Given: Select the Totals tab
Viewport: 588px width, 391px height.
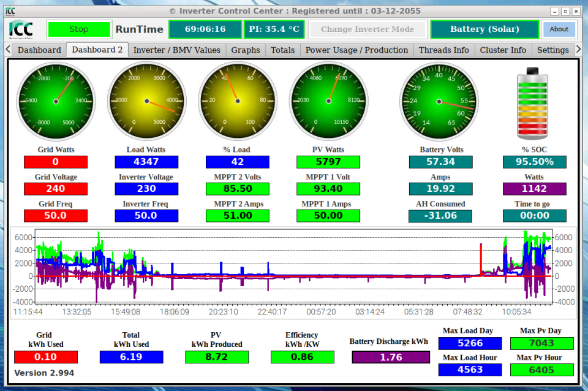Looking at the screenshot, I should point(283,50).
